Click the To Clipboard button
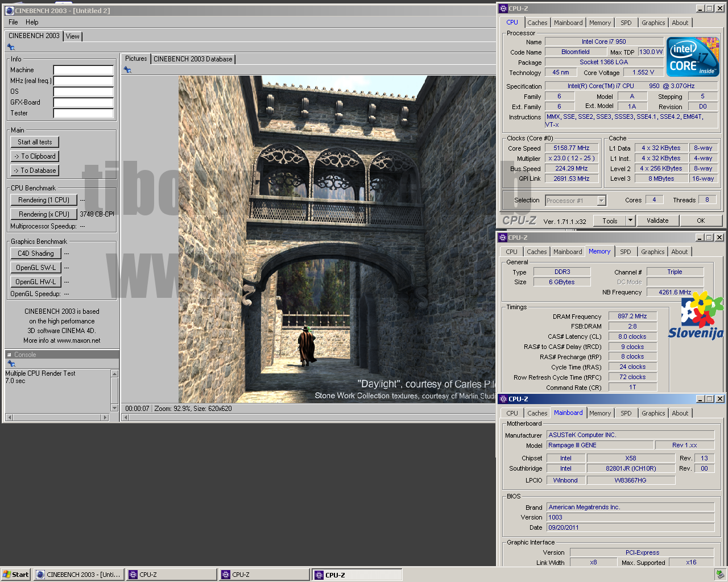The width and height of the screenshot is (728, 582). (35, 156)
